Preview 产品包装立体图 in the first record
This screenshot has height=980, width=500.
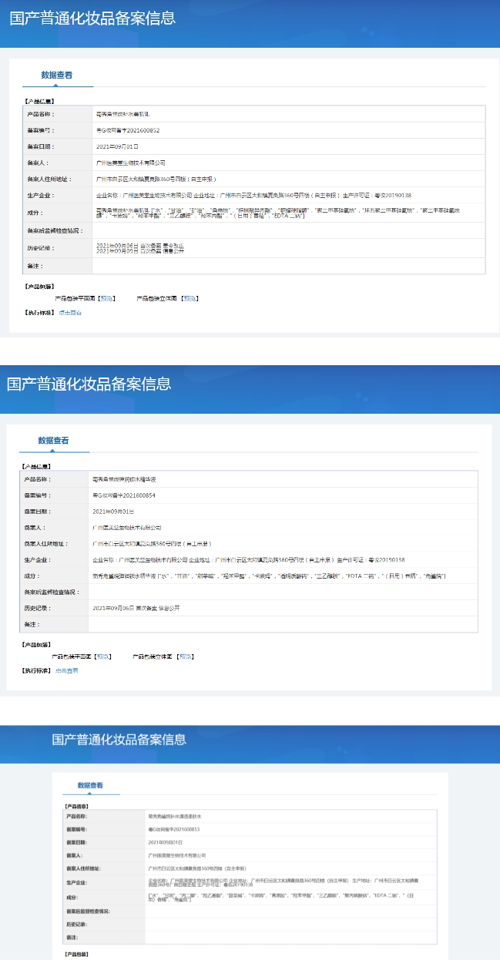(189, 298)
